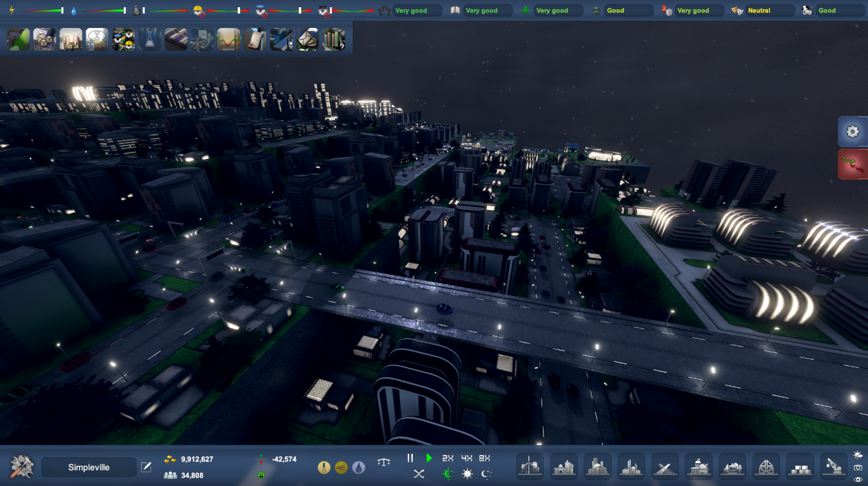Viewport: 868px width, 486px height.
Task: Click the police-cap worker employment slider
Action: click(x=291, y=10)
